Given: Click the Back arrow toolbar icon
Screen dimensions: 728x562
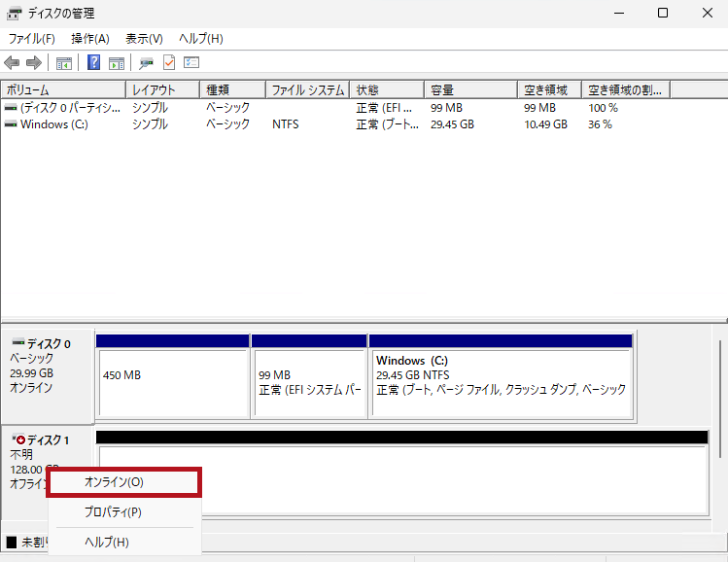Looking at the screenshot, I should pyautogui.click(x=12, y=63).
